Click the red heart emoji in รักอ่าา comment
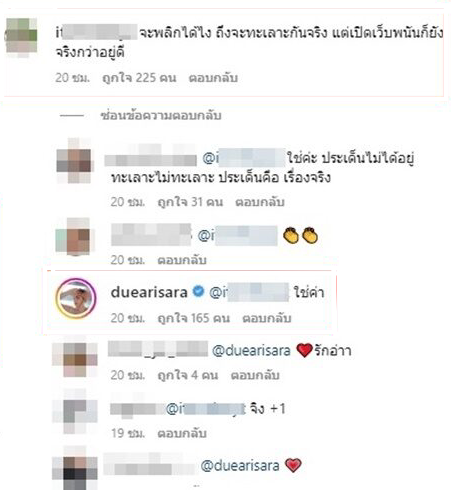The height and width of the screenshot is (490, 451). click(304, 350)
